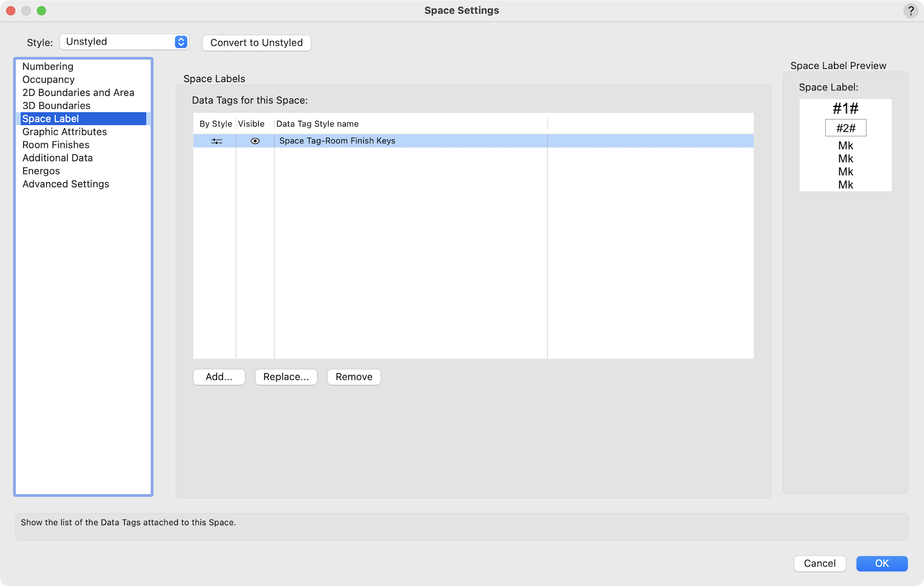Select Numbering in the settings list
This screenshot has height=586, width=924.
click(x=48, y=66)
